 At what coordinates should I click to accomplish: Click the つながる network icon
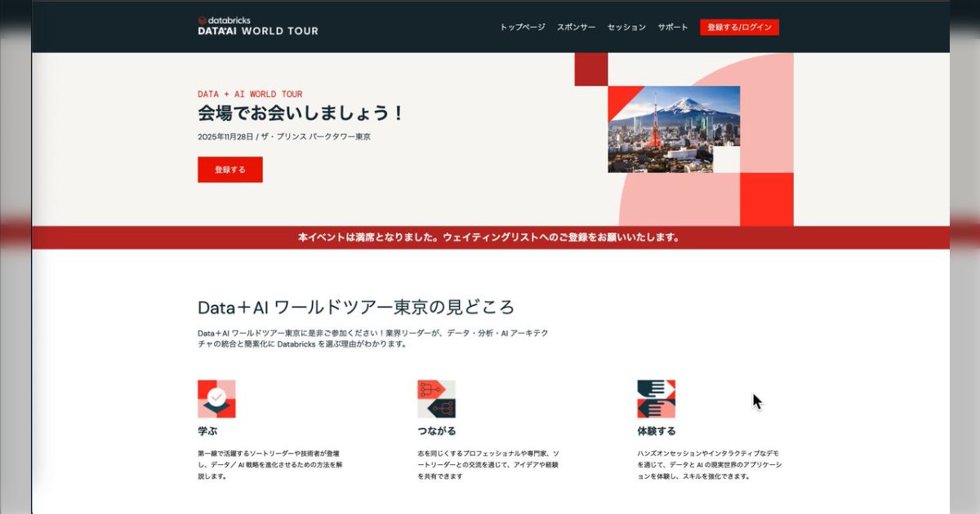tap(437, 399)
